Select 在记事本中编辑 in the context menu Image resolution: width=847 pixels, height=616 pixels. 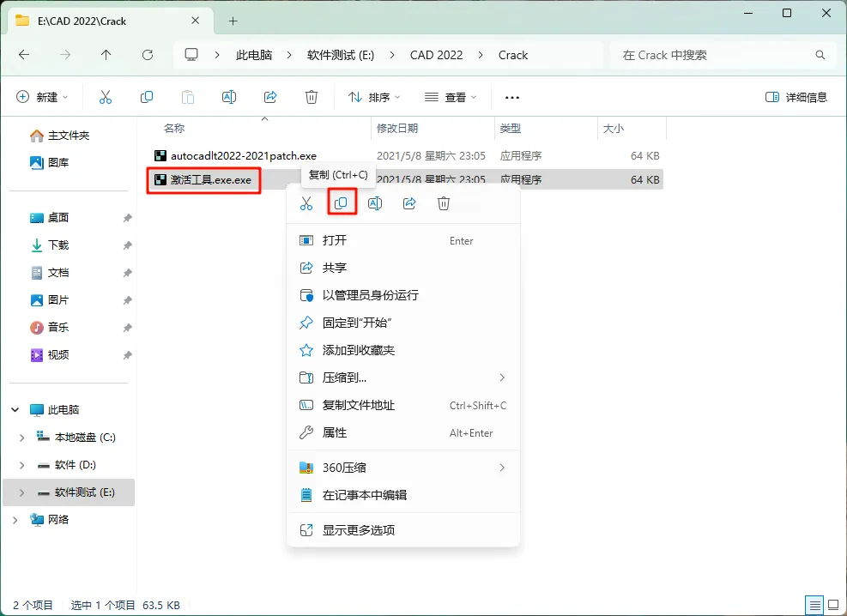pyautogui.click(x=403, y=495)
